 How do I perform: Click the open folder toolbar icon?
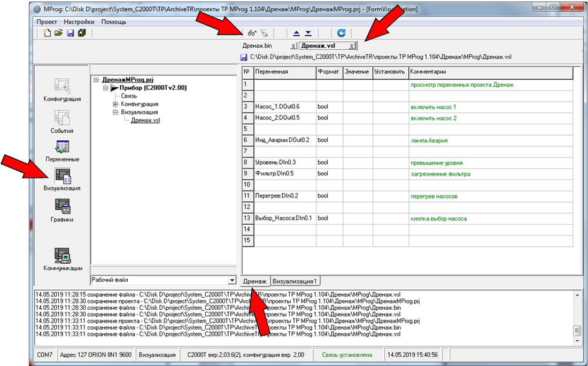tap(58, 33)
